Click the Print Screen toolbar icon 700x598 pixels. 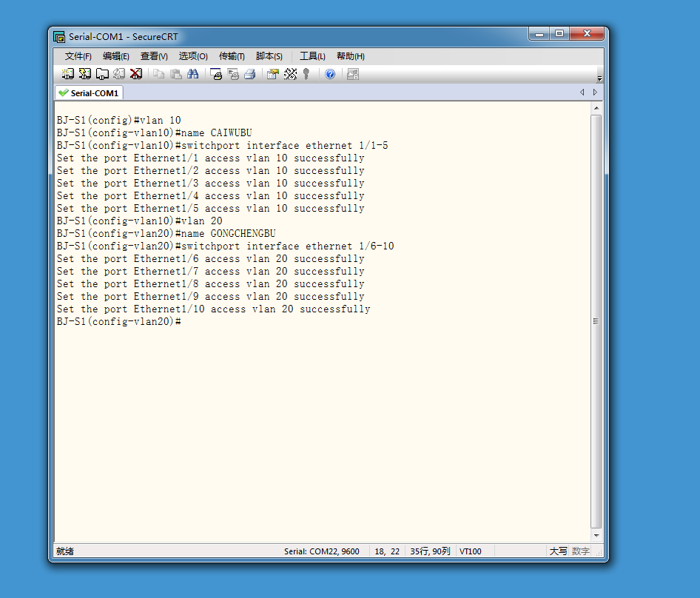pyautogui.click(x=216, y=74)
